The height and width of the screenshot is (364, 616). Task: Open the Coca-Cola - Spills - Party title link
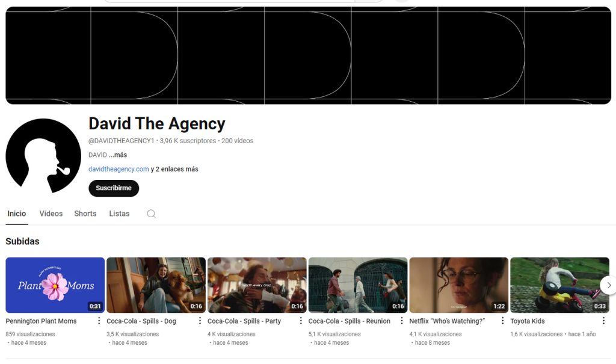point(244,321)
